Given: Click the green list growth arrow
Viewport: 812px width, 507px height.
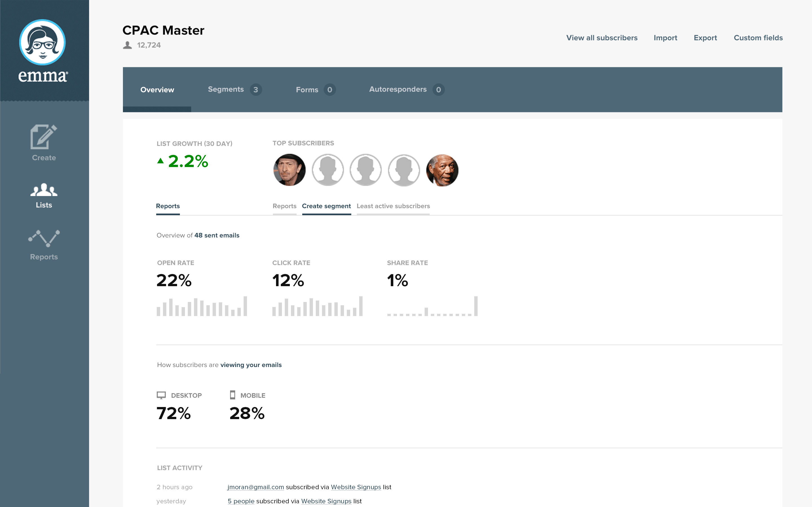Looking at the screenshot, I should [161, 161].
